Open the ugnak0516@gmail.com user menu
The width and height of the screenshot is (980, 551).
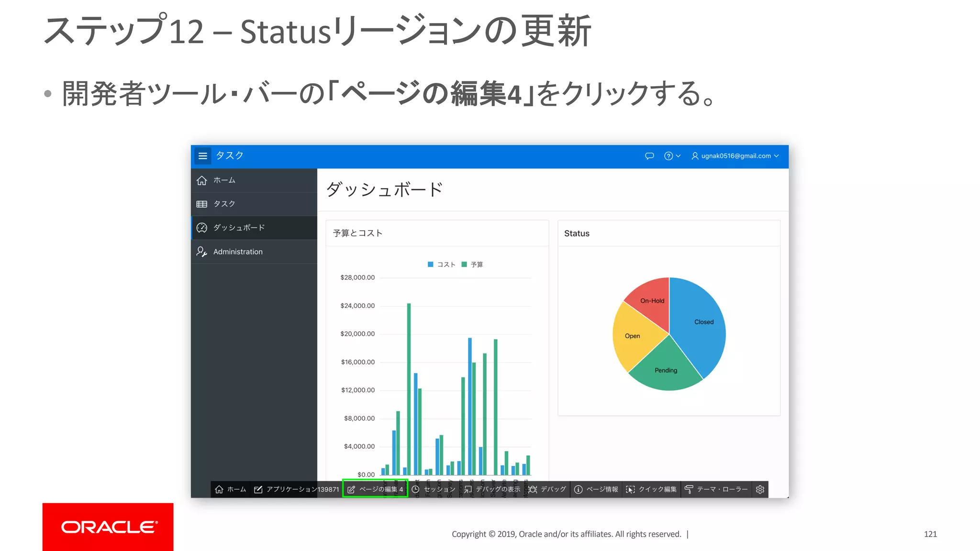(735, 156)
